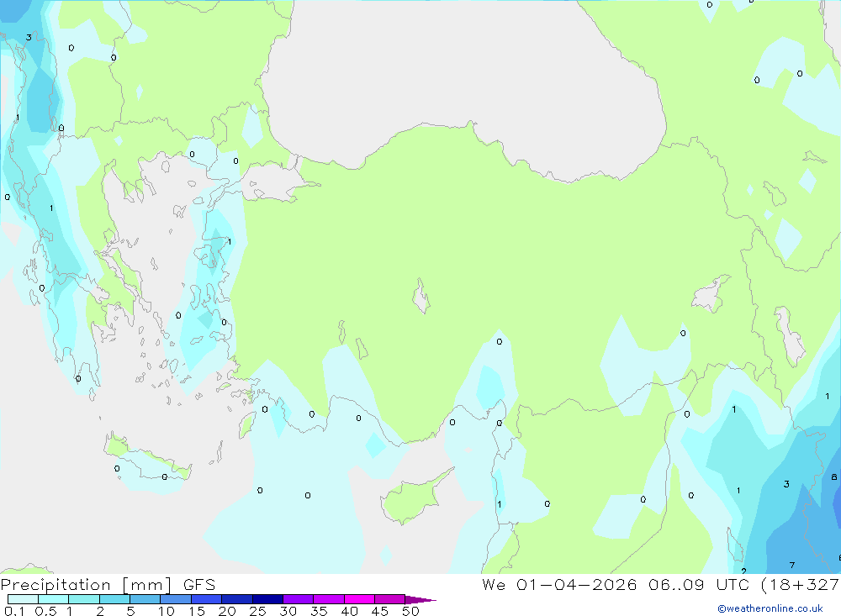The height and width of the screenshot is (616, 841).
Task: Click the date We 01-04-2026 text
Action: pos(559,585)
